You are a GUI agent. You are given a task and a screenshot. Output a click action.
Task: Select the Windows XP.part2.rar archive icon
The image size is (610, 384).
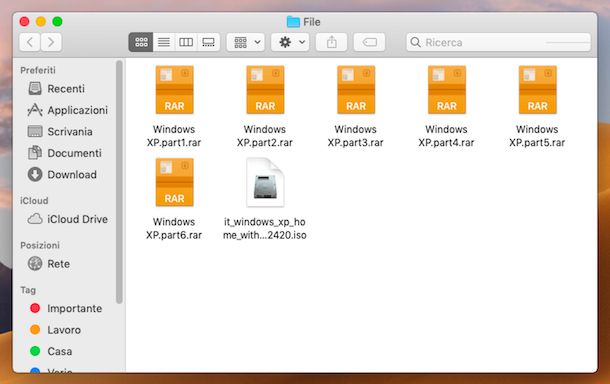[265, 90]
